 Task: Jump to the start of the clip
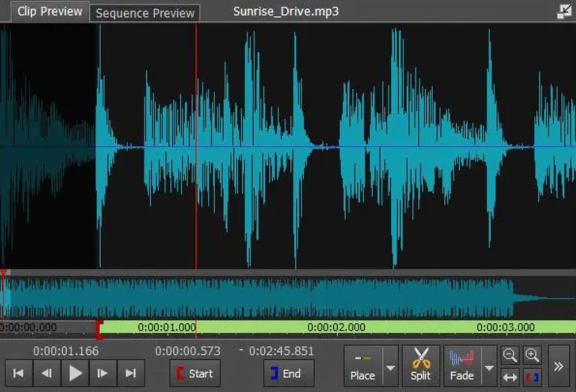(x=19, y=373)
